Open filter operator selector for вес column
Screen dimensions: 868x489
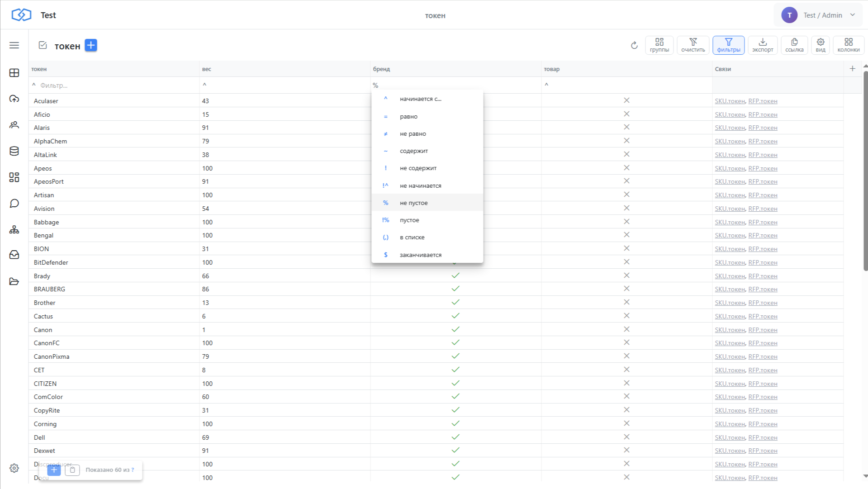[x=204, y=85]
